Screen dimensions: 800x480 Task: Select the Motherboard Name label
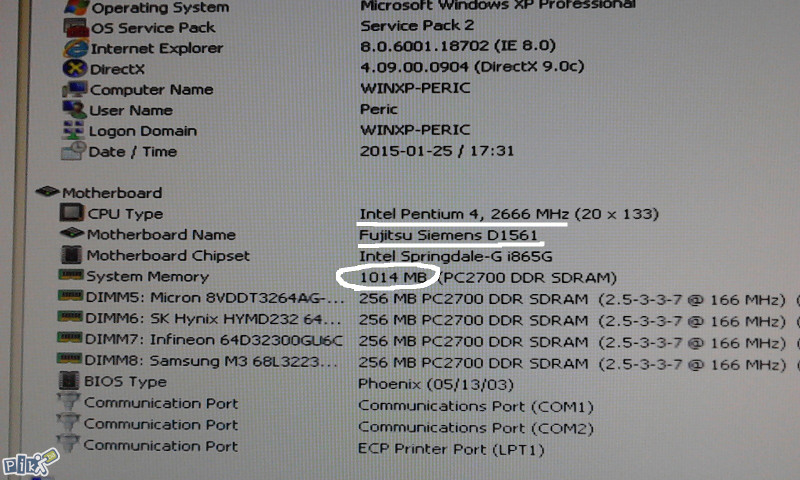[x=161, y=235]
